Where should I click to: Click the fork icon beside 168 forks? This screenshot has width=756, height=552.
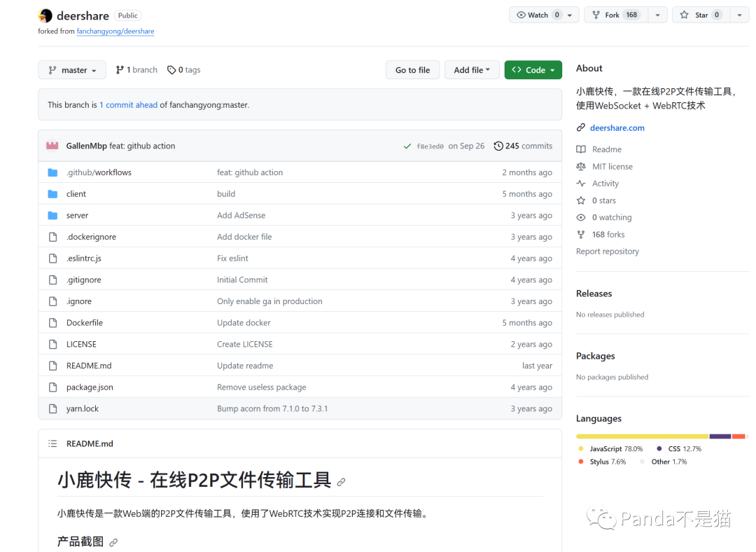tap(581, 235)
